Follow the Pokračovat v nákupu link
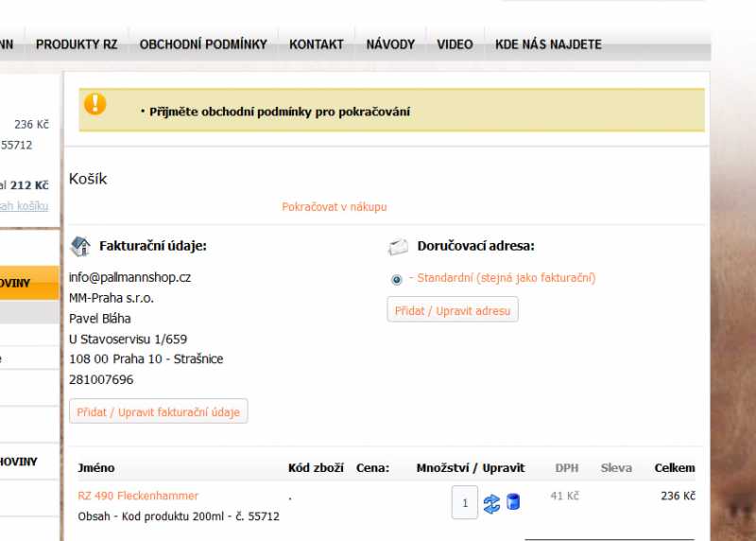Image resolution: width=756 pixels, height=541 pixels. click(334, 207)
